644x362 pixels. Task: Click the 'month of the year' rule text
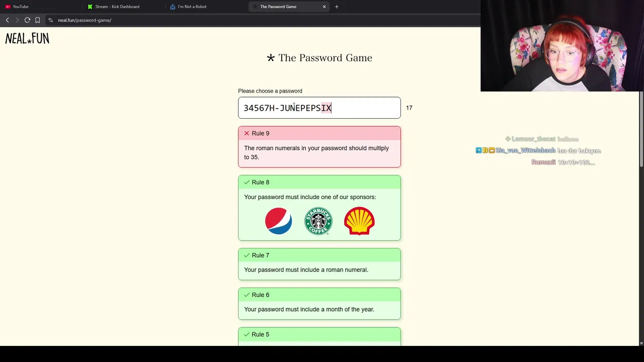click(309, 310)
